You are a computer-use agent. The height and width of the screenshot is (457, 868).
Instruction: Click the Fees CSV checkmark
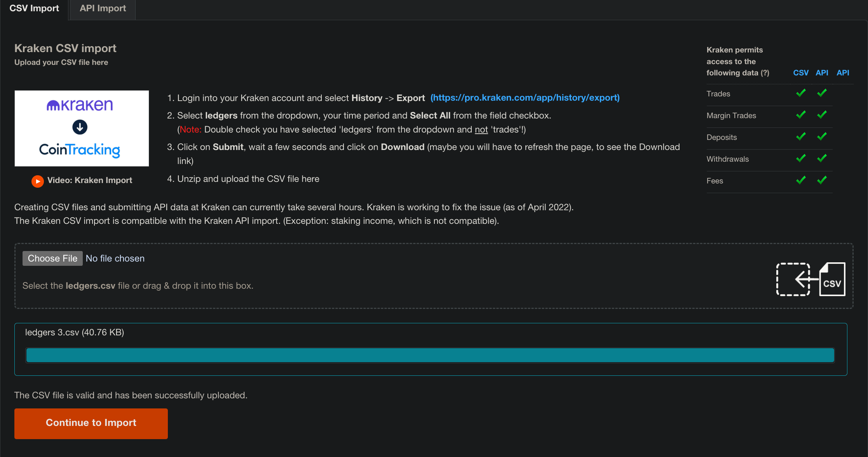(x=800, y=180)
